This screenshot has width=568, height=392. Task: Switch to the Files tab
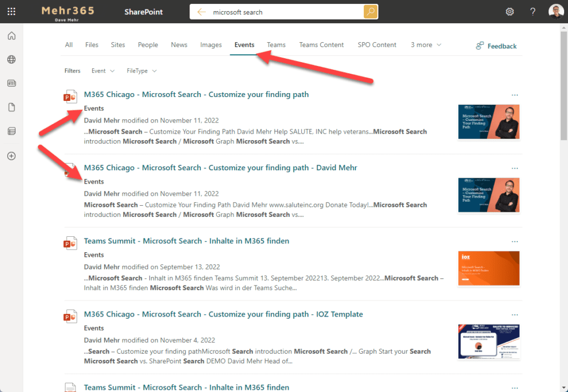(92, 45)
